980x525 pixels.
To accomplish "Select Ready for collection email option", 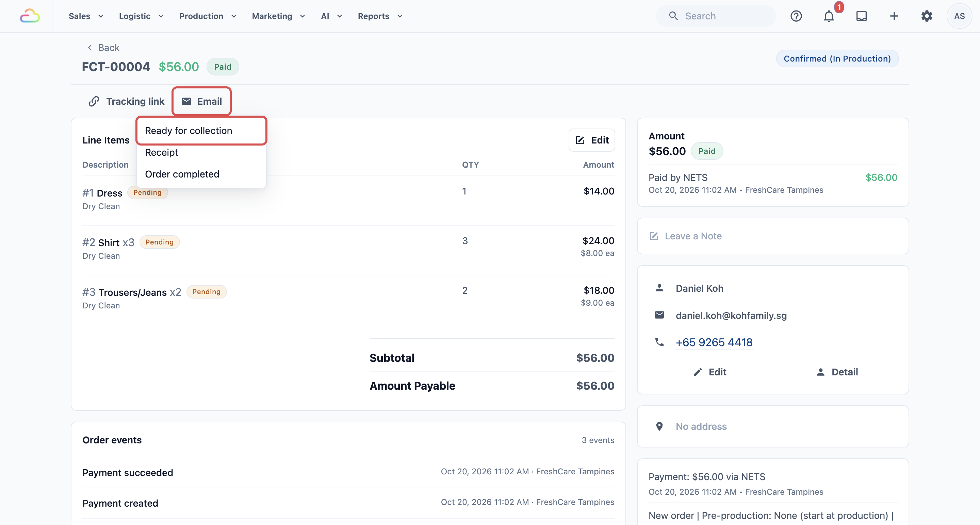I will click(x=201, y=130).
